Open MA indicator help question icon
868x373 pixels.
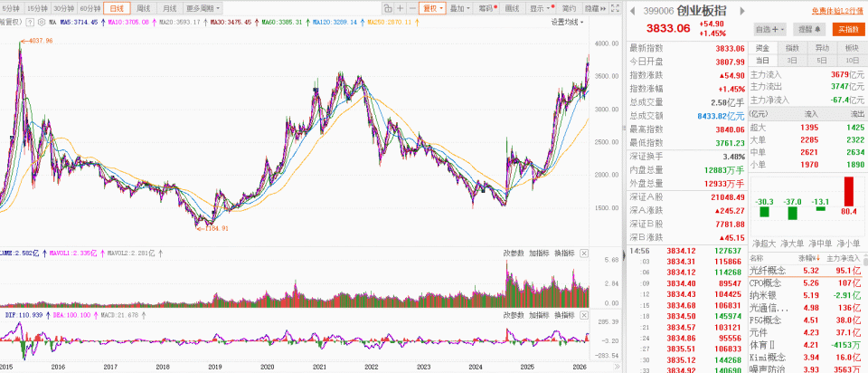coord(29,22)
